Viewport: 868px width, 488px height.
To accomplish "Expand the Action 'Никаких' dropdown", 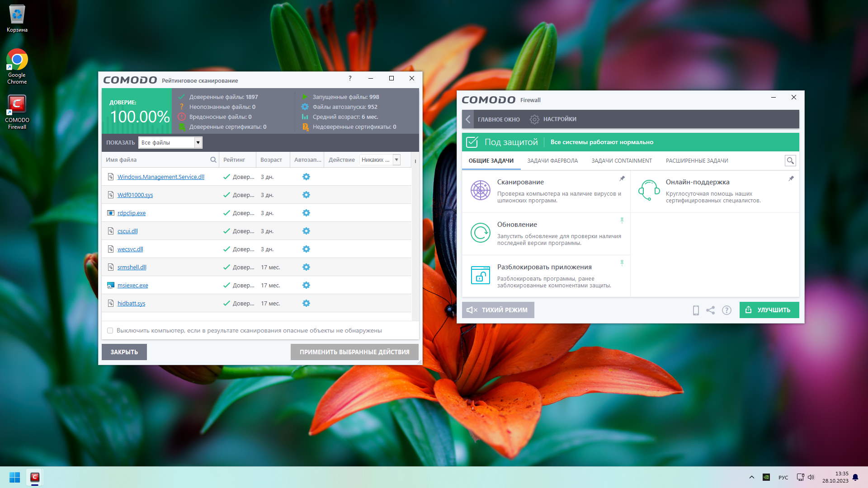I will tap(396, 160).
